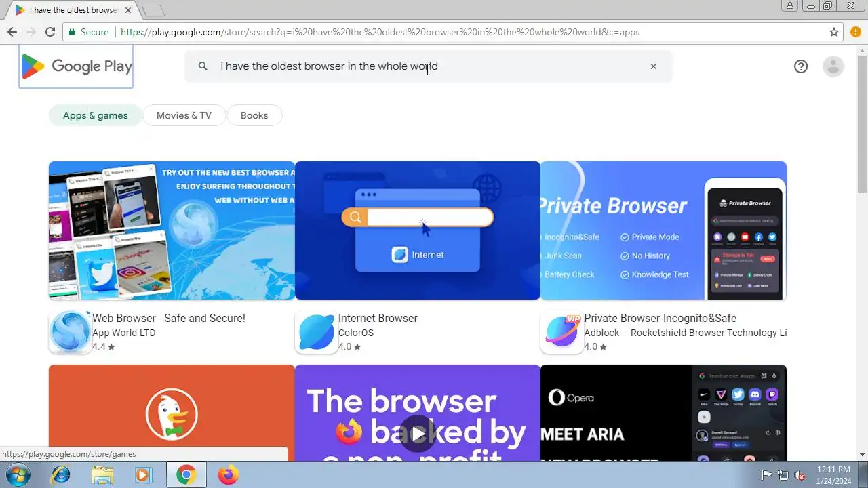Image resolution: width=868 pixels, height=488 pixels.
Task: Click Adblock – Rocketshield developer text
Action: coord(686,333)
